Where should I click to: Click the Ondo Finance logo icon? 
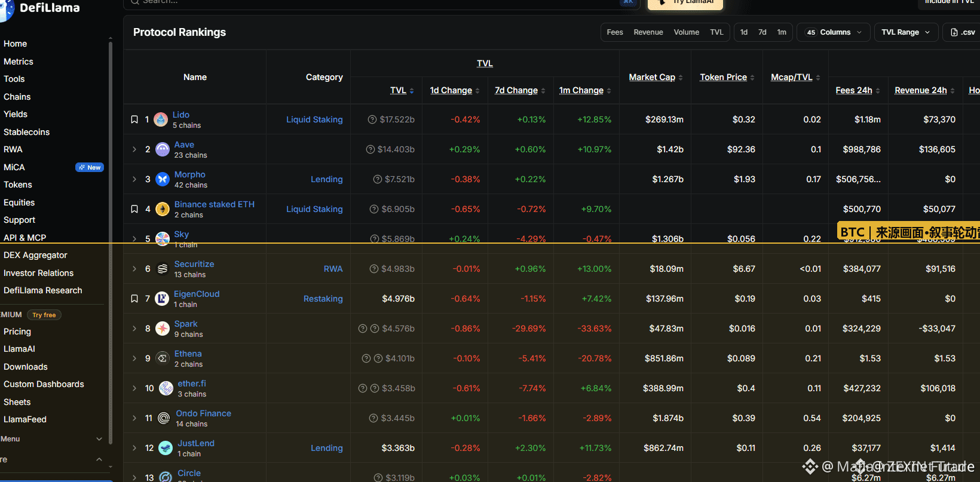click(164, 418)
